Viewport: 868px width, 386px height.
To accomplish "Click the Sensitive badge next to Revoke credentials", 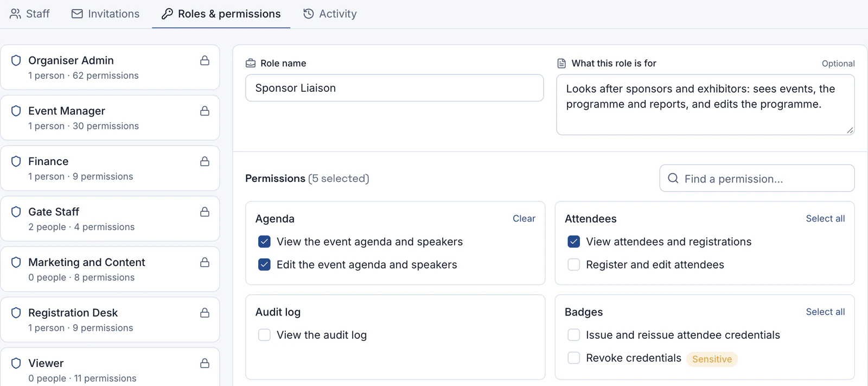I will (712, 359).
